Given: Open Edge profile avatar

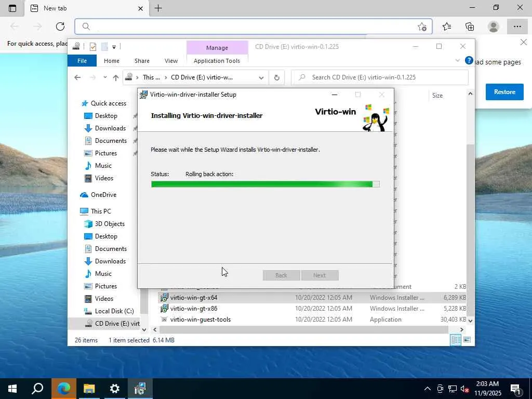Looking at the screenshot, I should pyautogui.click(x=493, y=26).
